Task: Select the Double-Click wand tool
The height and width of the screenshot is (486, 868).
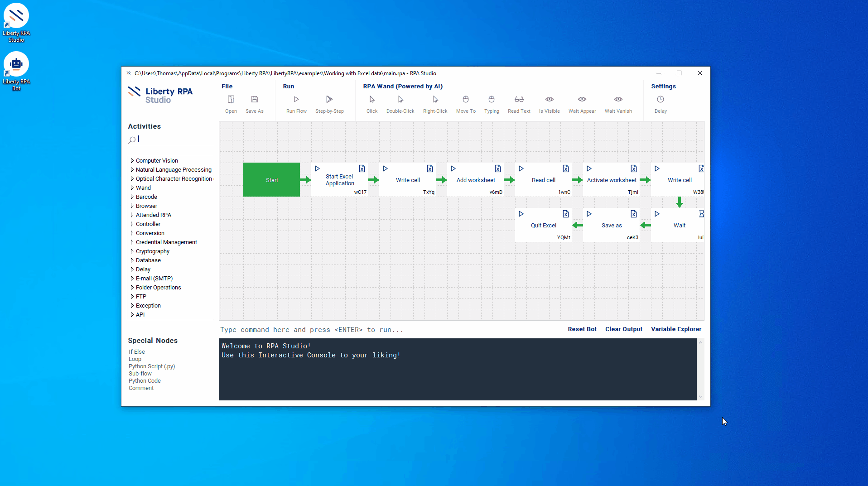Action: coord(400,100)
